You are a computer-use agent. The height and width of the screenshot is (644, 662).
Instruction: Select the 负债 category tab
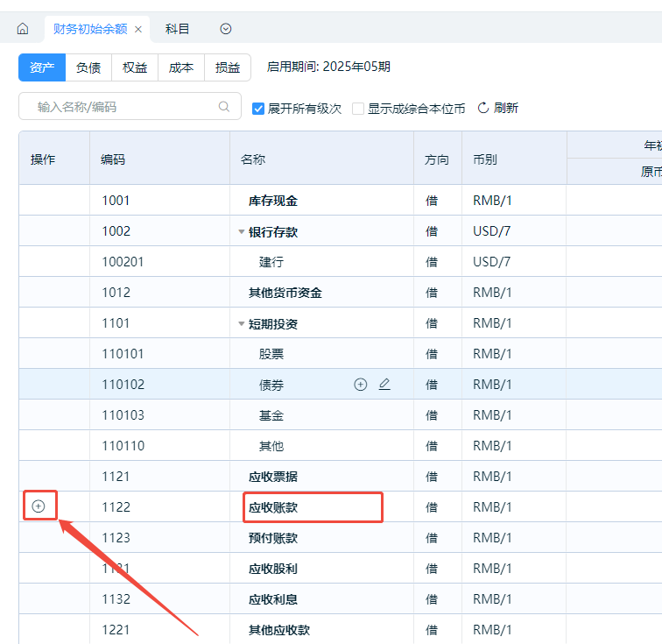click(88, 67)
